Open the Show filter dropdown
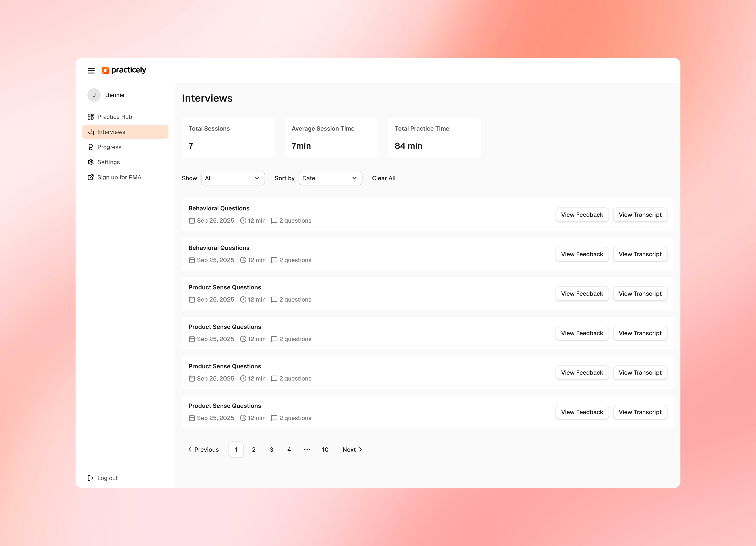756x546 pixels. (x=233, y=178)
